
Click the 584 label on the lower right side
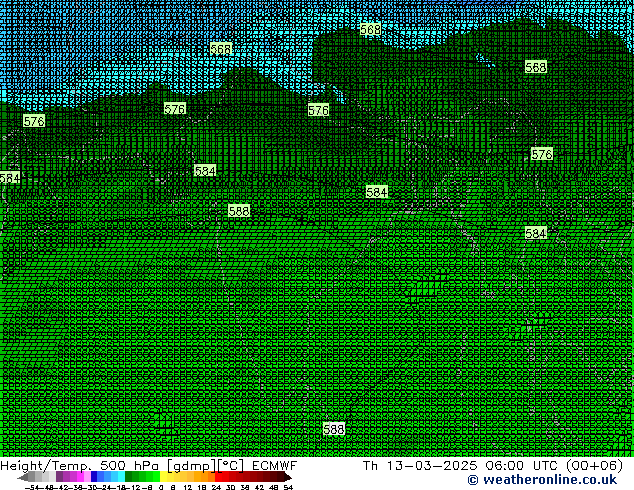coord(536,233)
